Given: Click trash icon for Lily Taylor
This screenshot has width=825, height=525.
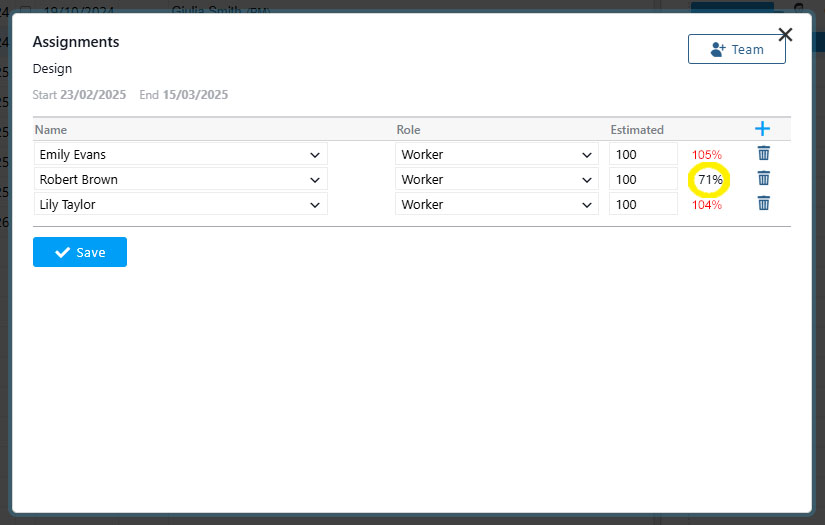Looking at the screenshot, I should (x=763, y=204).
